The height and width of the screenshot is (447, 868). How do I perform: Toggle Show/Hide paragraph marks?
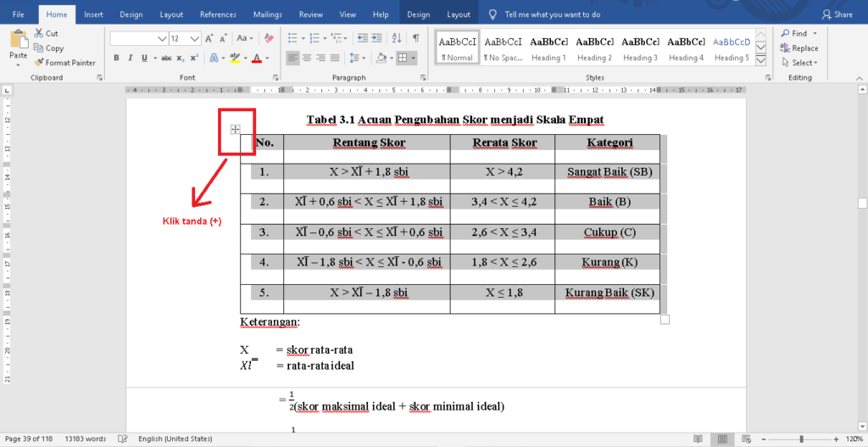pyautogui.click(x=415, y=38)
